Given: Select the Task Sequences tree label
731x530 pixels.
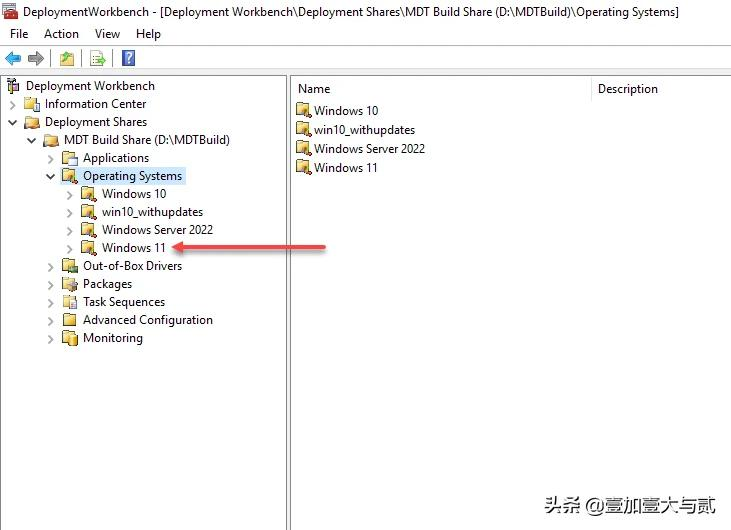Looking at the screenshot, I should click(124, 302).
